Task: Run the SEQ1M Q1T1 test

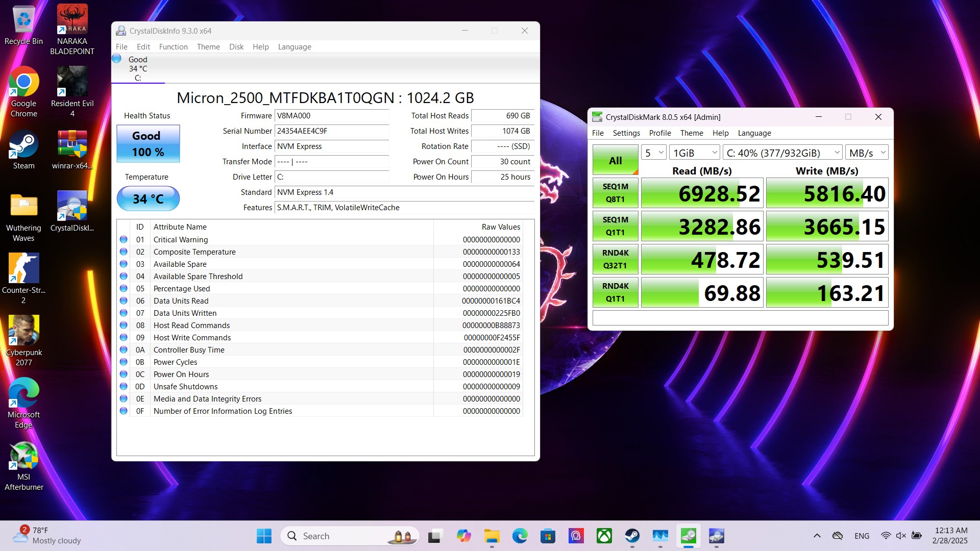Action: click(x=616, y=226)
